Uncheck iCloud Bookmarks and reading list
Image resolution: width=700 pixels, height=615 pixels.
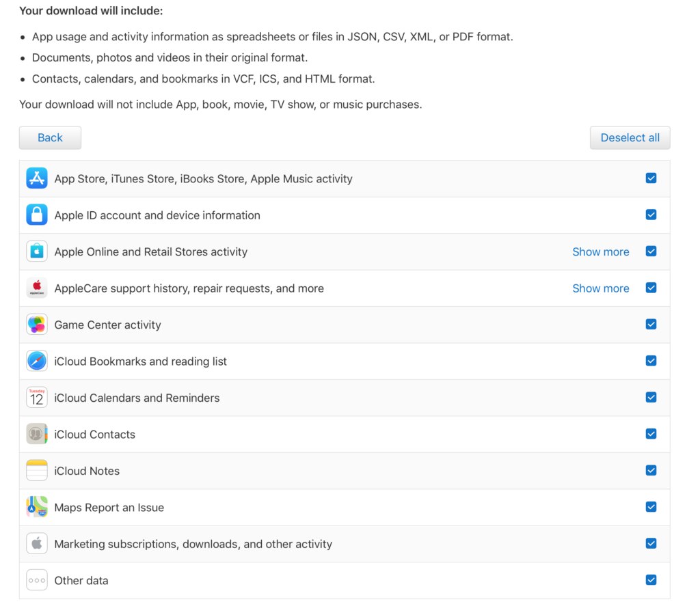pyautogui.click(x=651, y=361)
